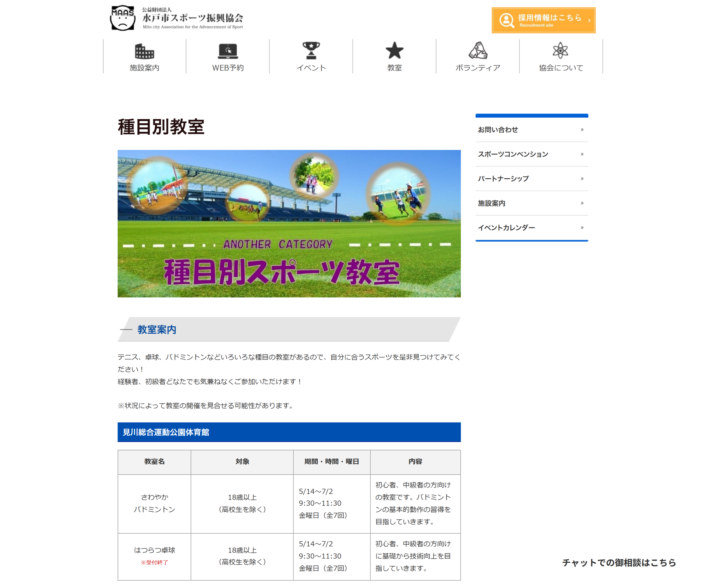This screenshot has width=706, height=588.
Task: Click the arrow beside イベントカレンダー
Action: pyautogui.click(x=582, y=228)
